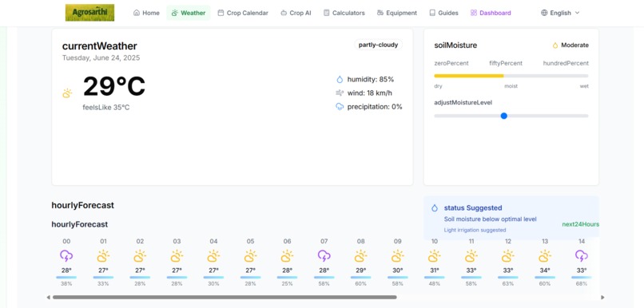Select the thunderstorm icon for hour 00
The width and height of the screenshot is (644, 308).
coord(66,256)
